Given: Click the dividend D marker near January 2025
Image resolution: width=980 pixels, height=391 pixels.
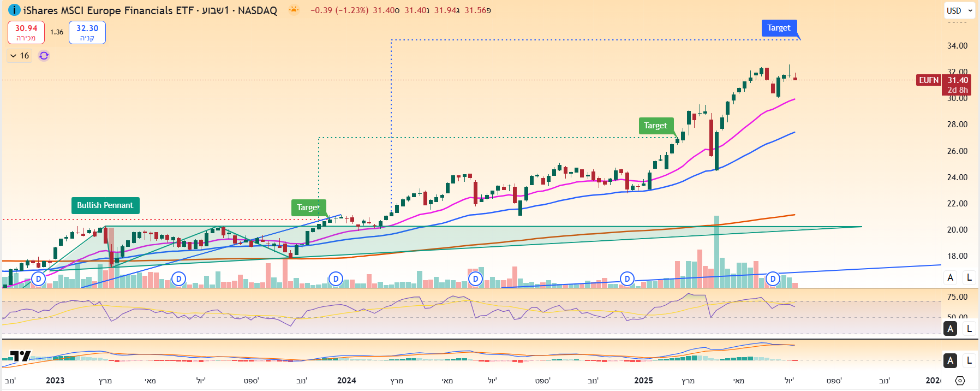Looking at the screenshot, I should pyautogui.click(x=628, y=279).
